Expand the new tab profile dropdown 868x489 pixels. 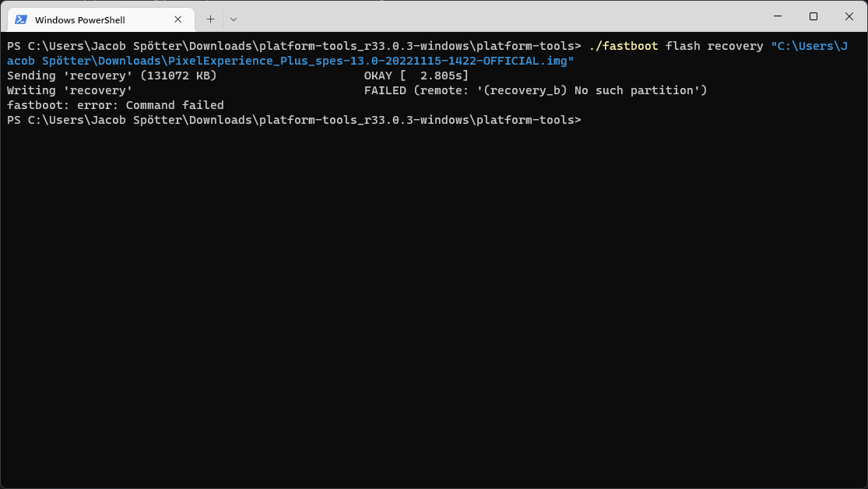click(234, 19)
